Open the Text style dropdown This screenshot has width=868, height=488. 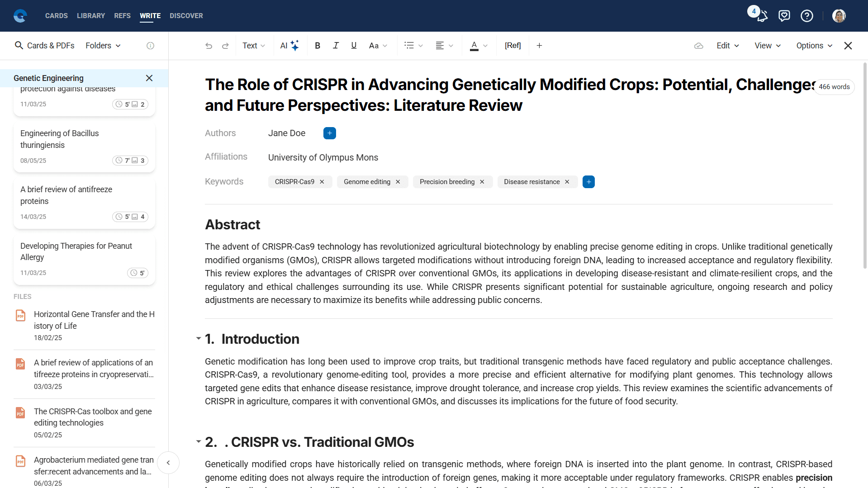(254, 46)
